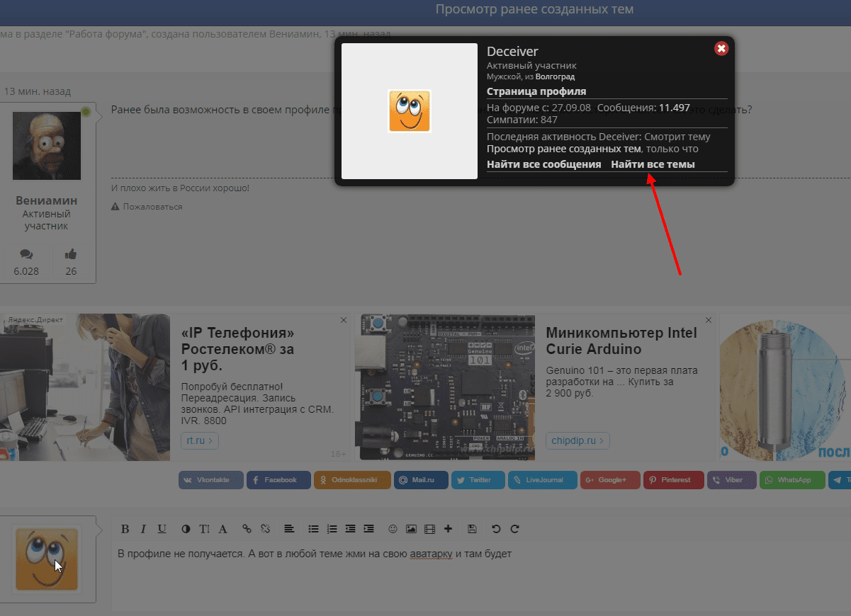Apply italic formatting in the editor
Image resolution: width=851 pixels, height=616 pixels.
143,529
